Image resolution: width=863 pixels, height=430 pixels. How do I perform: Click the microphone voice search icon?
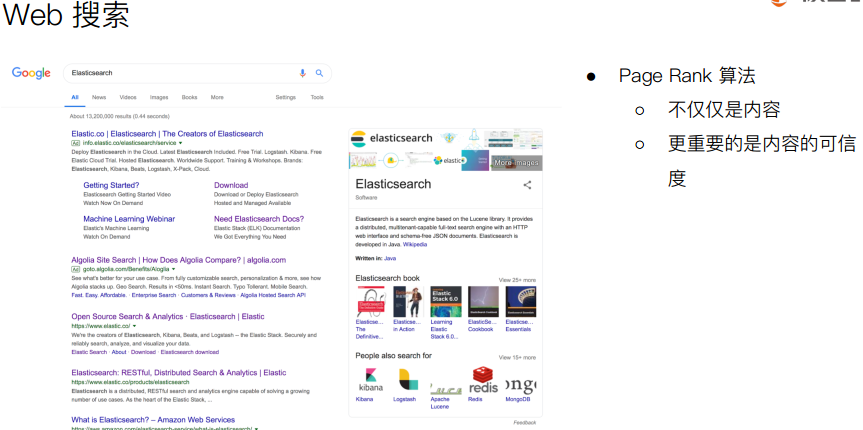302,73
